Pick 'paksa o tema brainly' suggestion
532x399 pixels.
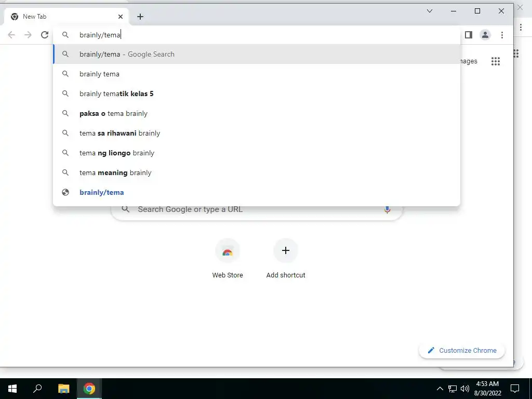click(x=257, y=113)
